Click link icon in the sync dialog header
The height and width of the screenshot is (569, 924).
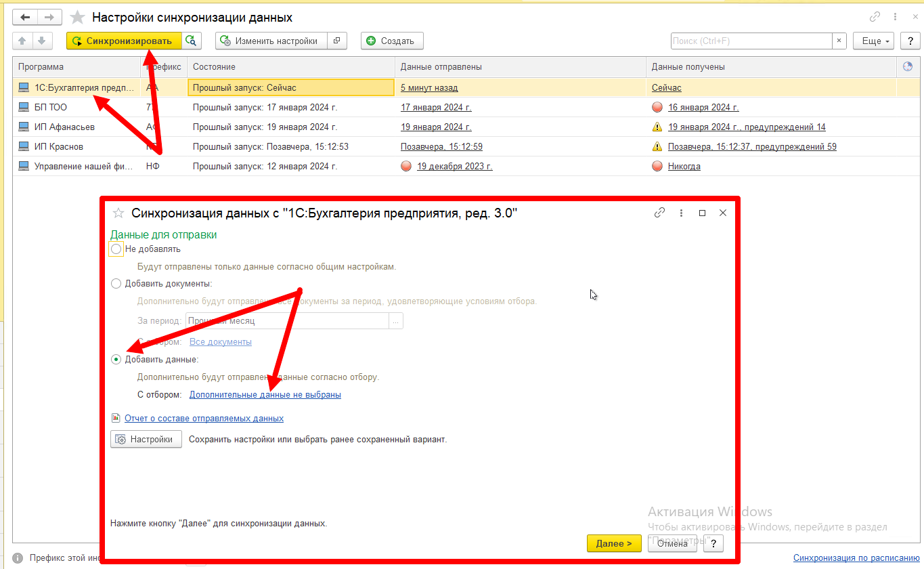coord(659,213)
